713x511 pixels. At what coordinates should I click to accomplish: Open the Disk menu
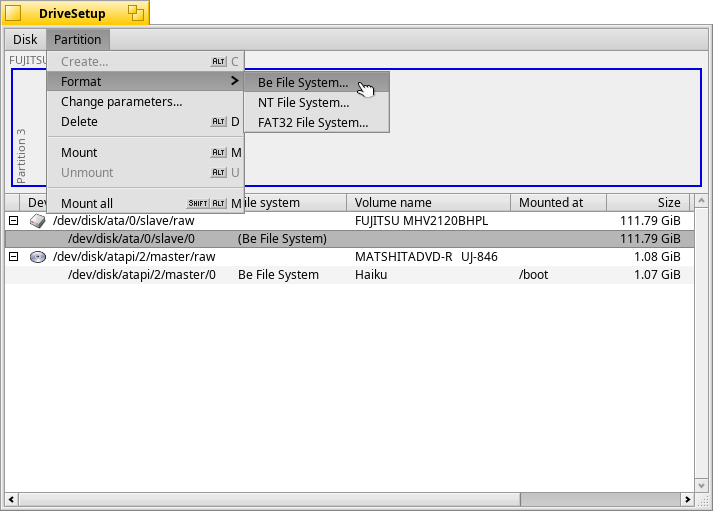coord(25,40)
